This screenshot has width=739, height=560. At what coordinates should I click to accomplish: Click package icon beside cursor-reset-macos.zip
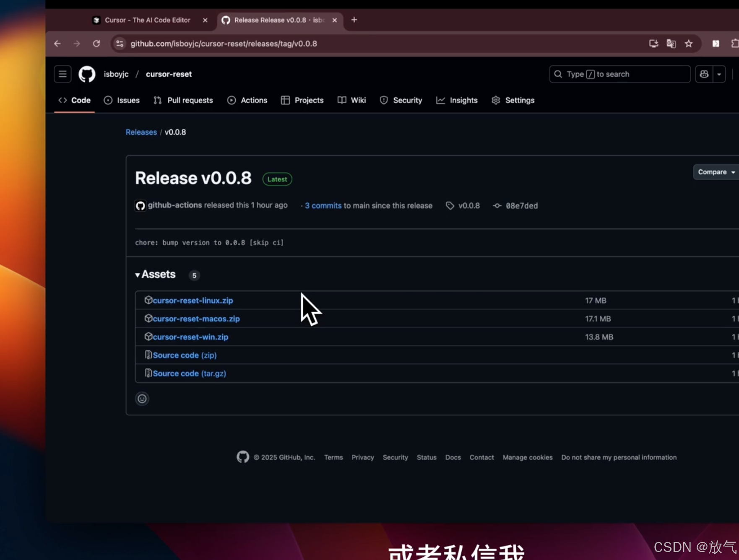(148, 318)
